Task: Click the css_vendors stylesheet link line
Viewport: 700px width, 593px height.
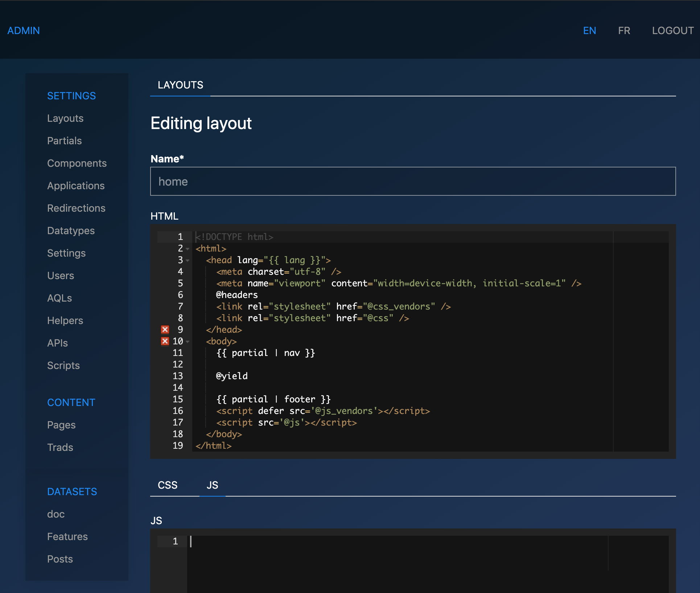Action: 333,307
